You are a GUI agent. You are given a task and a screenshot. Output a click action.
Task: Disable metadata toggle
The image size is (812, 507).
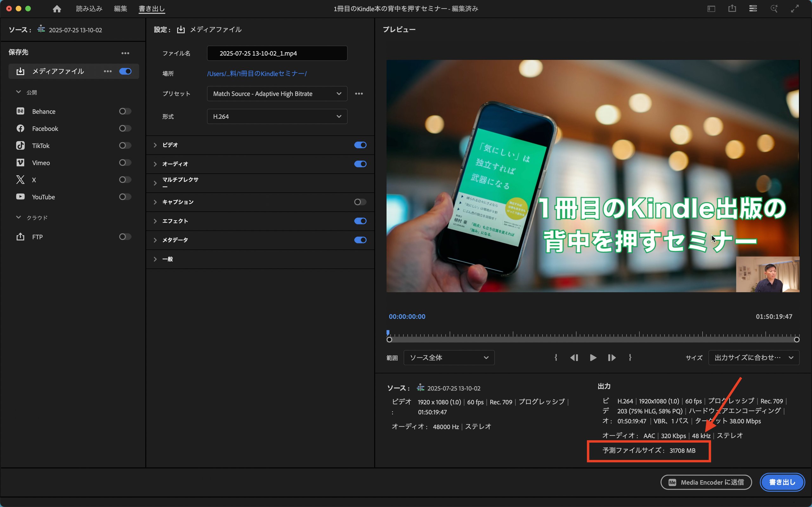pos(360,240)
